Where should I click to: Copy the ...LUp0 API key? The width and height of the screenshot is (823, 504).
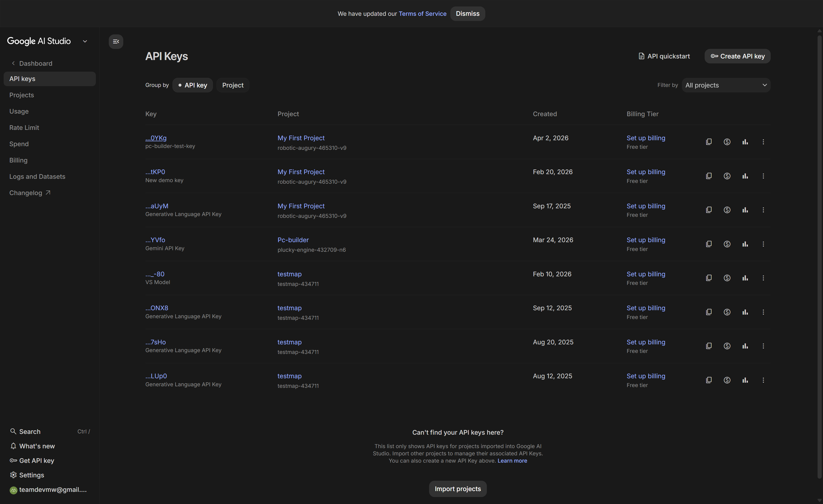[709, 380]
